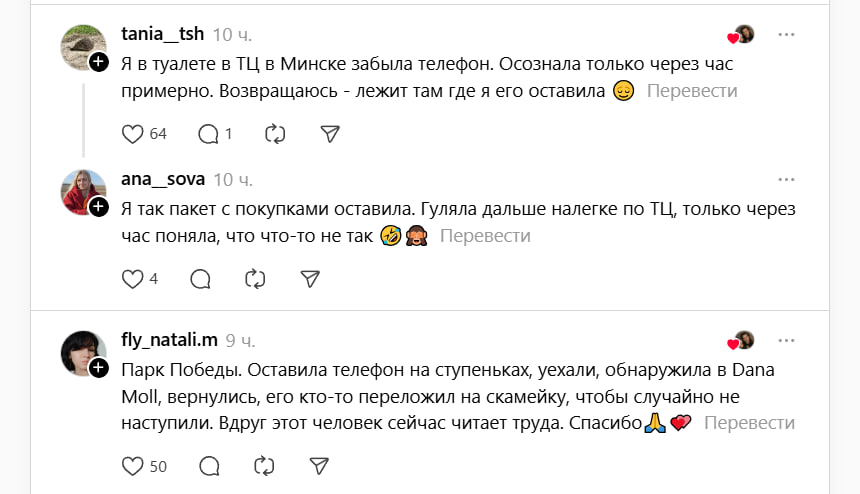The width and height of the screenshot is (860, 494).
Task: Reply to fly_natali.m's post
Action: tap(209, 466)
